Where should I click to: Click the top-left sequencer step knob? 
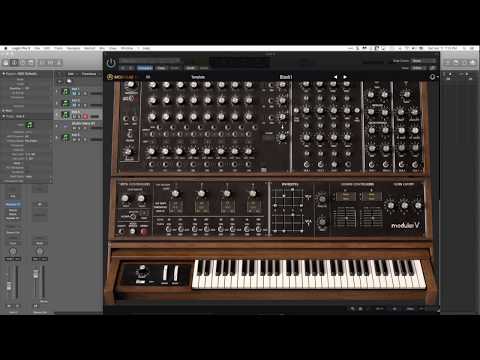pos(152,85)
